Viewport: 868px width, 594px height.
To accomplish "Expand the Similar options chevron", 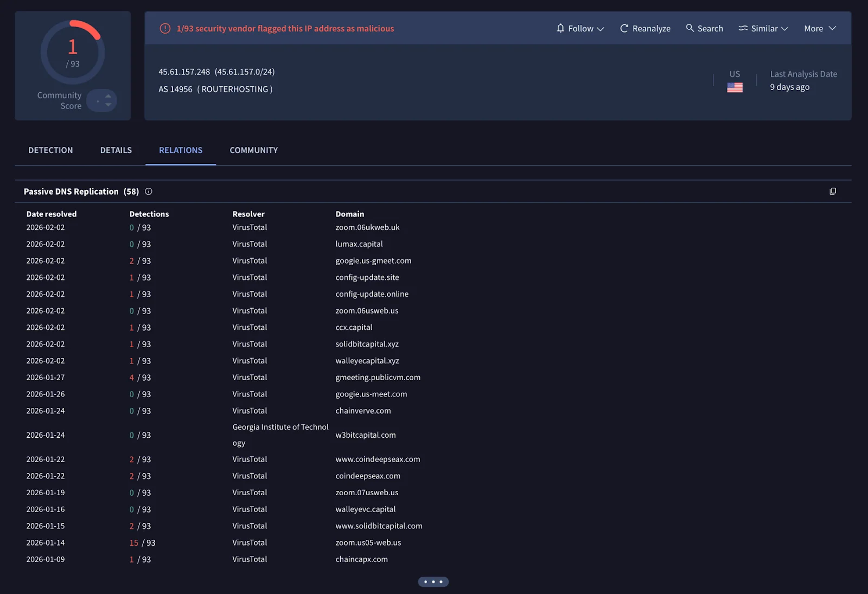I will [x=784, y=29].
